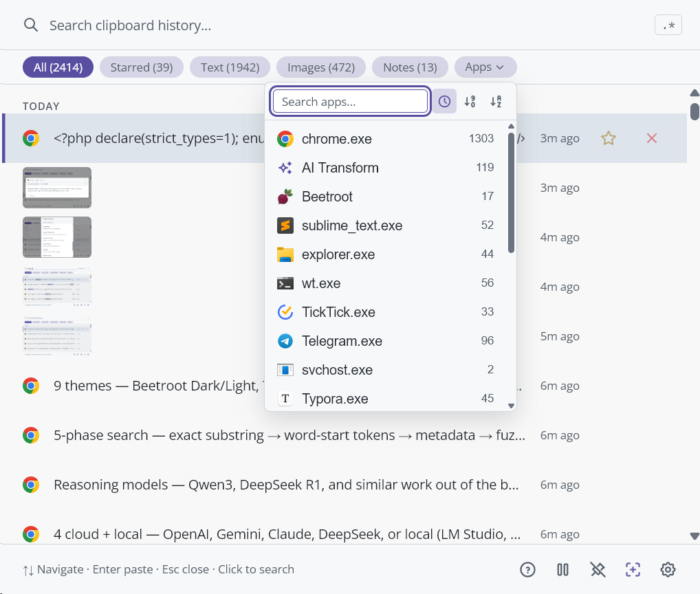Toggle the pin window icon
The image size is (700, 594).
598,569
